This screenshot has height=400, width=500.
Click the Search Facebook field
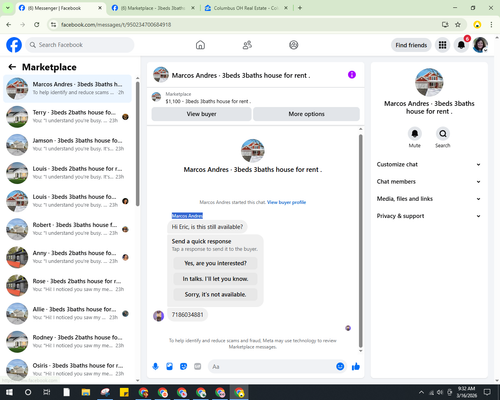point(80,45)
